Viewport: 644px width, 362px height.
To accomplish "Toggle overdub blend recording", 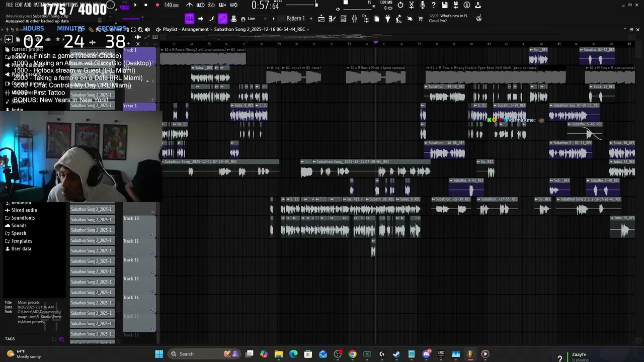I will [222, 5].
